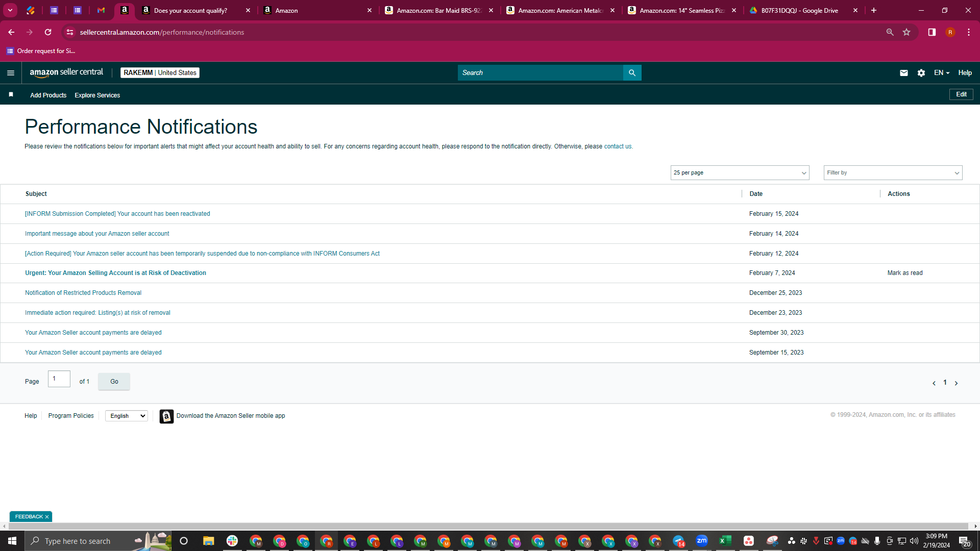Click the Edit button
Viewport: 980px width, 551px height.
click(x=961, y=95)
